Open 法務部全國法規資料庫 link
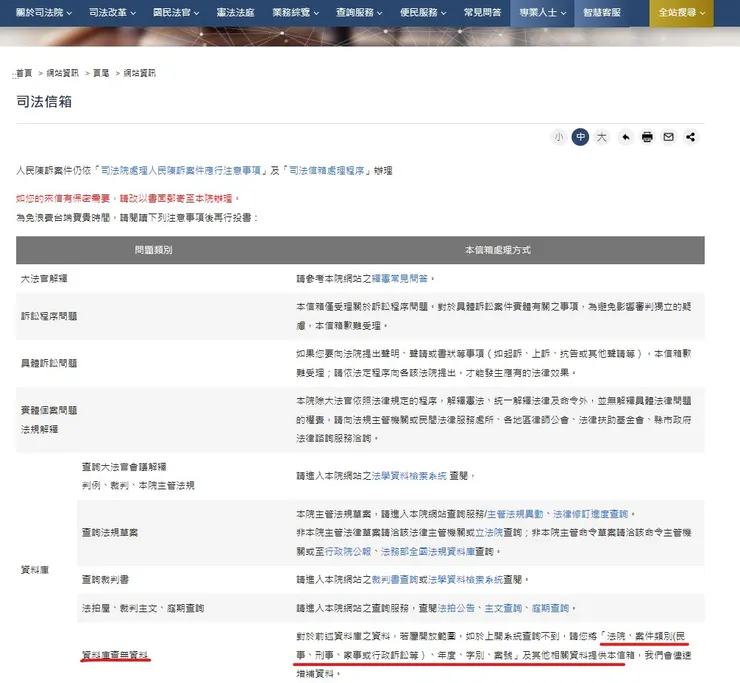The height and width of the screenshot is (683, 740). coord(428,551)
